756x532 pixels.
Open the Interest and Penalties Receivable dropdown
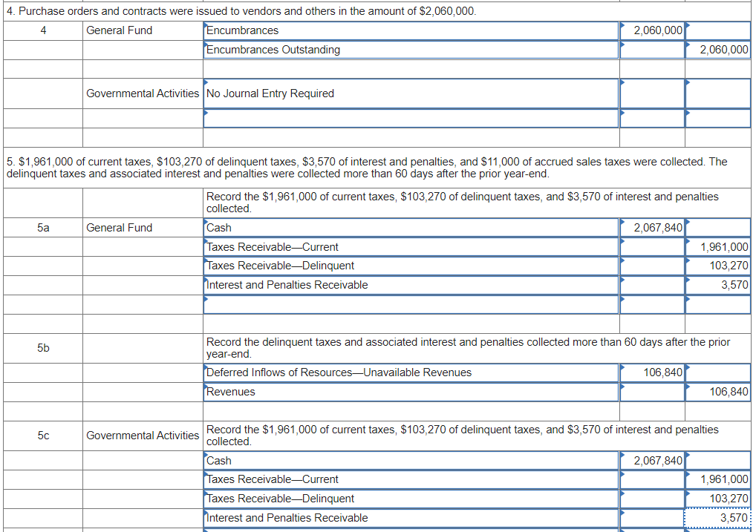408,284
